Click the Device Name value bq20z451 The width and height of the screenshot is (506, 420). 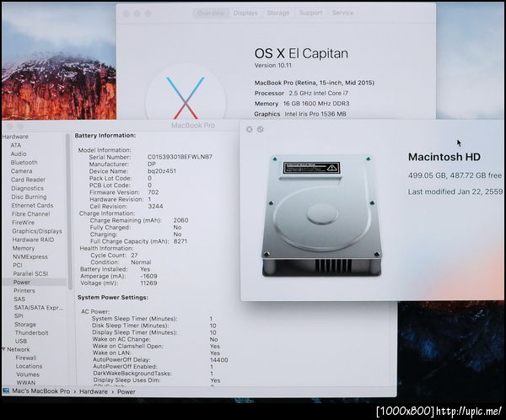tap(162, 171)
